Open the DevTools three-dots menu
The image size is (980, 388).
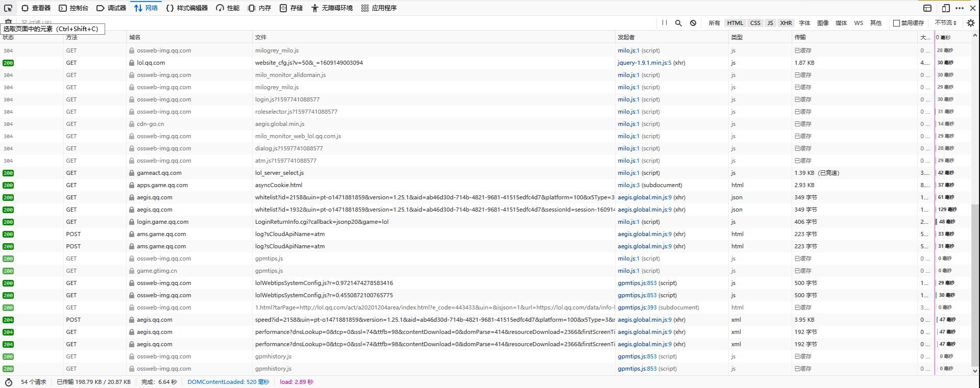point(959,8)
